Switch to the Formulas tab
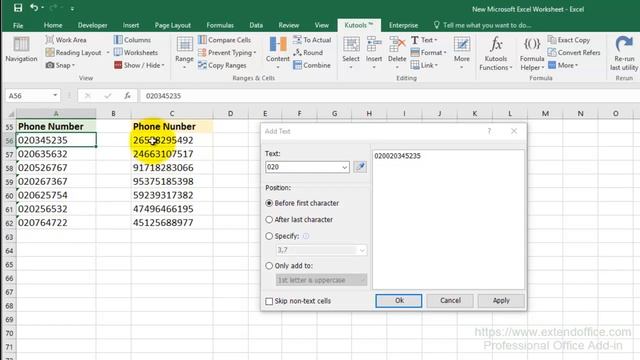 tap(220, 25)
